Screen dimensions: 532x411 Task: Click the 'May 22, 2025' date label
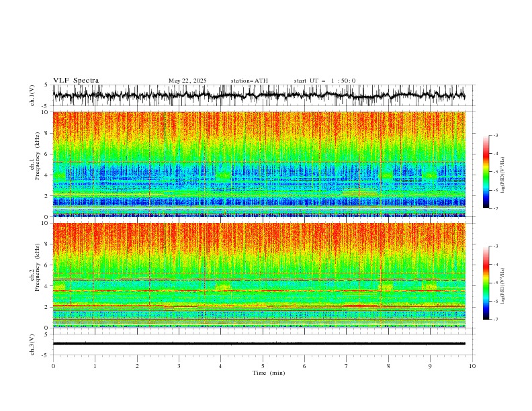coord(187,81)
